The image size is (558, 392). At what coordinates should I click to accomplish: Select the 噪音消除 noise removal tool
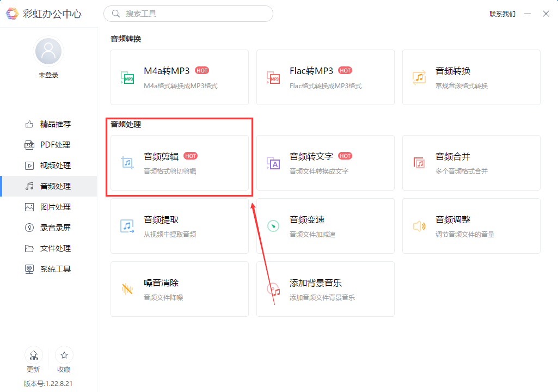[x=179, y=289]
